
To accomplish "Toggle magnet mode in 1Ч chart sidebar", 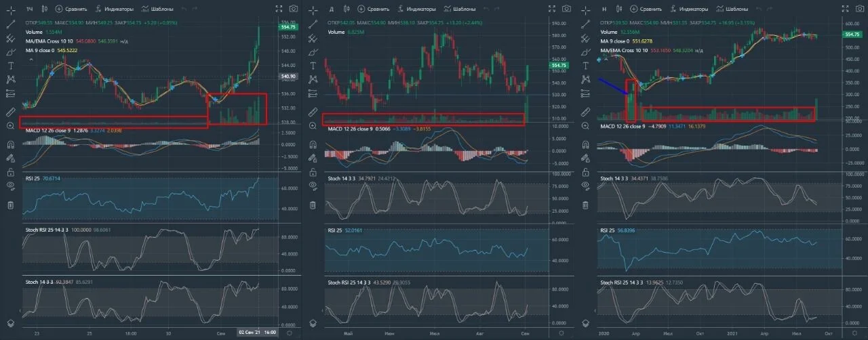I will pos(11,144).
